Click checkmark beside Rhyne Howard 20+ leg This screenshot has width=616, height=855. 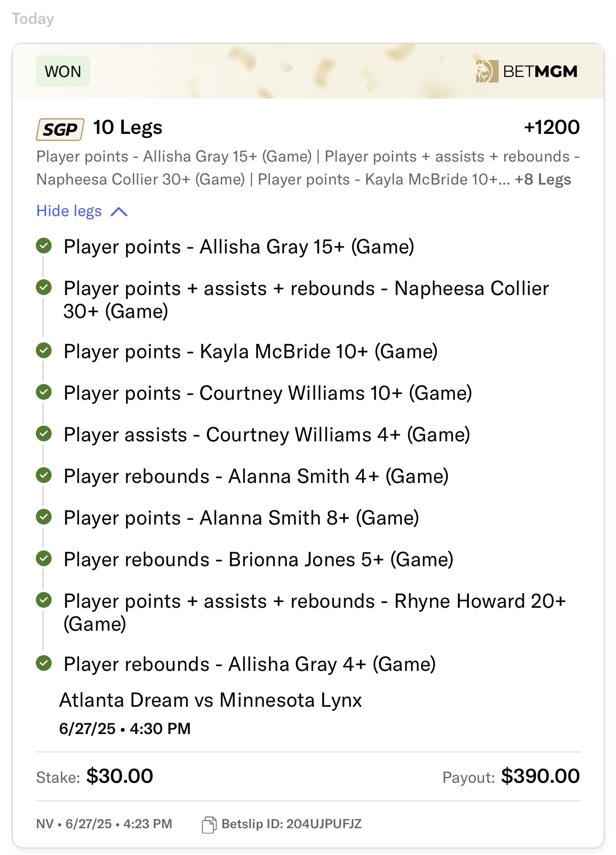click(x=44, y=600)
